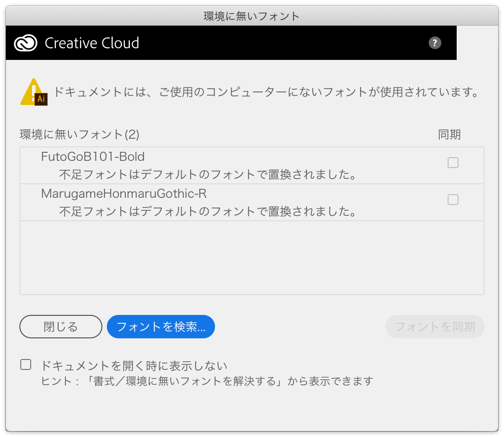The image size is (504, 437).
Task: Open help via the question mark icon
Action: point(435,43)
